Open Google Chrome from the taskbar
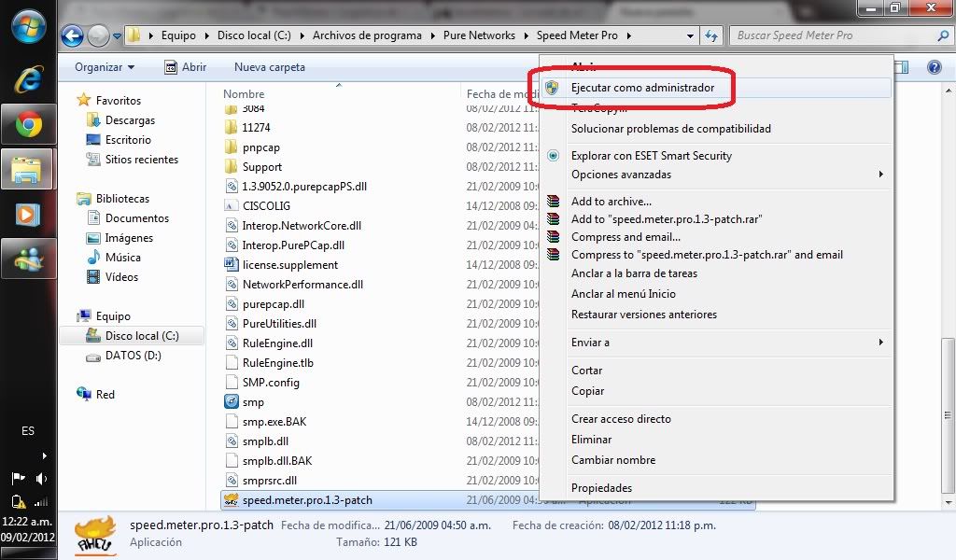This screenshot has height=560, width=956. click(x=29, y=125)
